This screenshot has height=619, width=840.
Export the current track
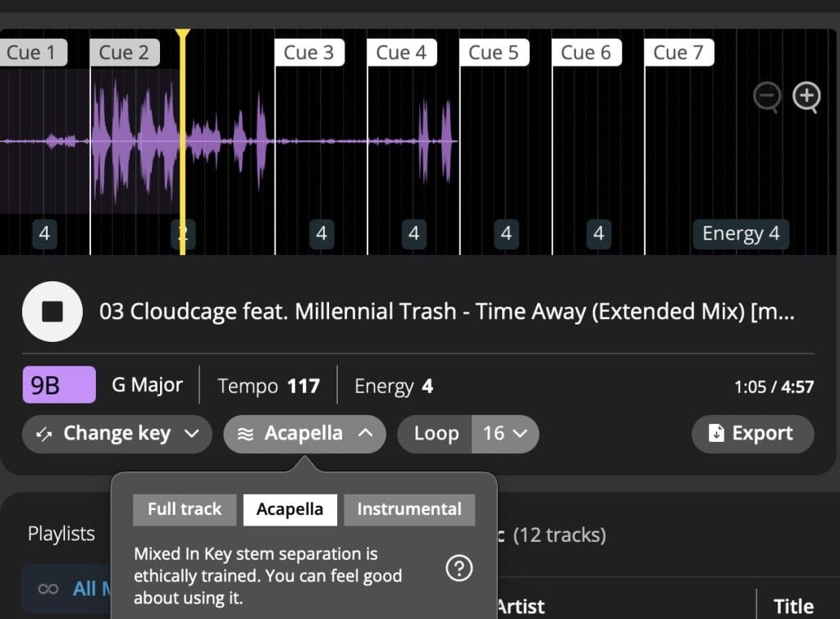pos(752,434)
